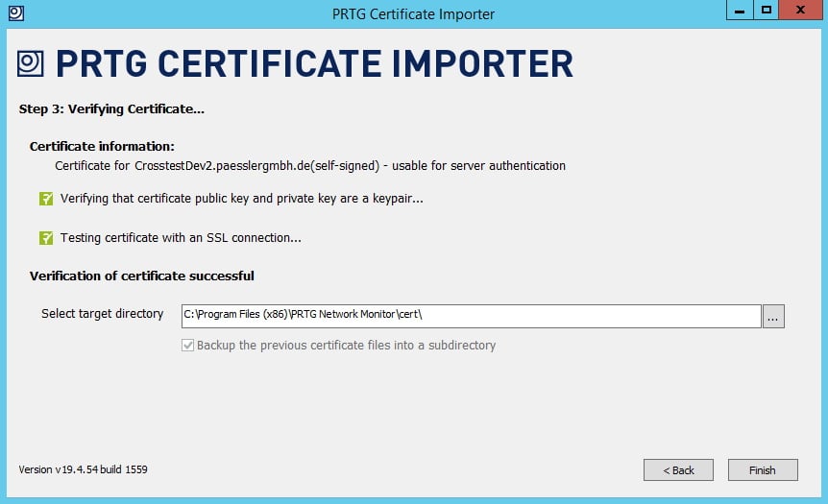Click the Finish button
Screen dimensions: 828x504
point(763,469)
